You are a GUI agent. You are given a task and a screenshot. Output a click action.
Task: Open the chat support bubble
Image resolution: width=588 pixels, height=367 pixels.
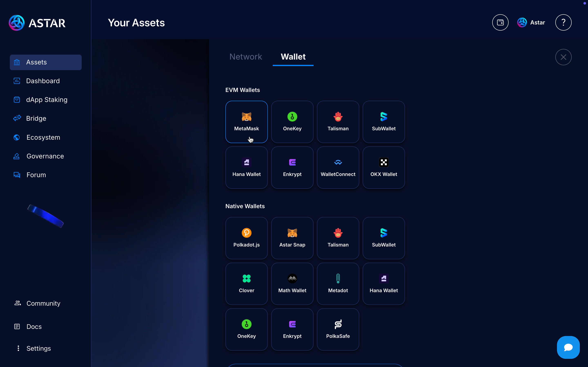(x=568, y=347)
